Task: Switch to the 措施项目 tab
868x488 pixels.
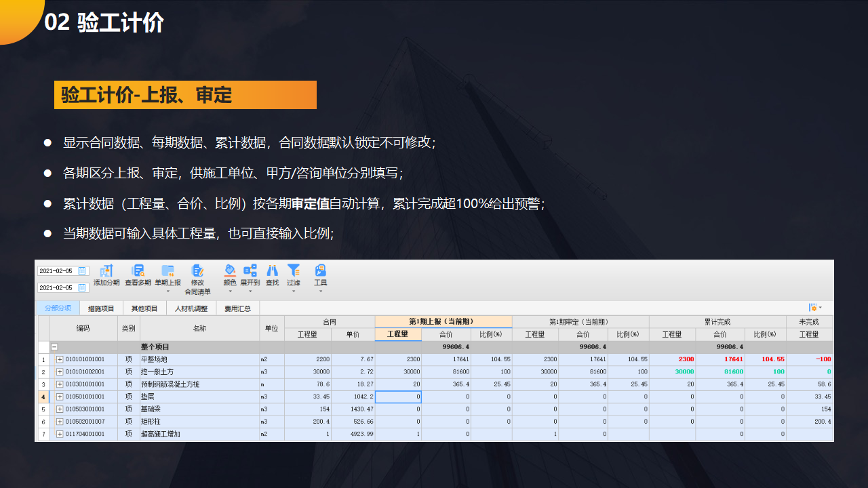Action: click(101, 308)
